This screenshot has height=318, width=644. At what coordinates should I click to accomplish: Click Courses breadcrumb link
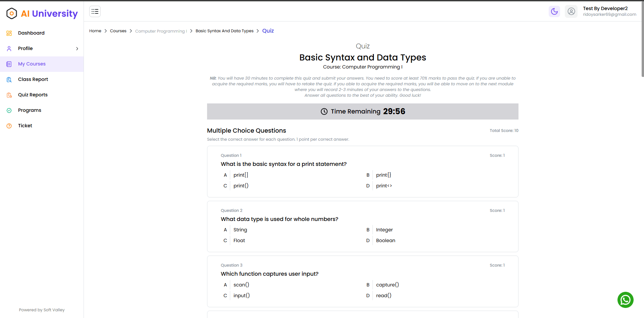pyautogui.click(x=118, y=31)
